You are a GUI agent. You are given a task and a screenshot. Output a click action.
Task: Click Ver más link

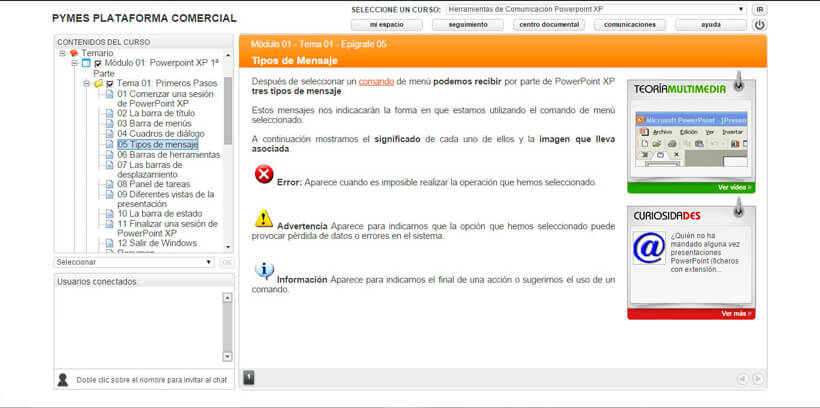736,314
